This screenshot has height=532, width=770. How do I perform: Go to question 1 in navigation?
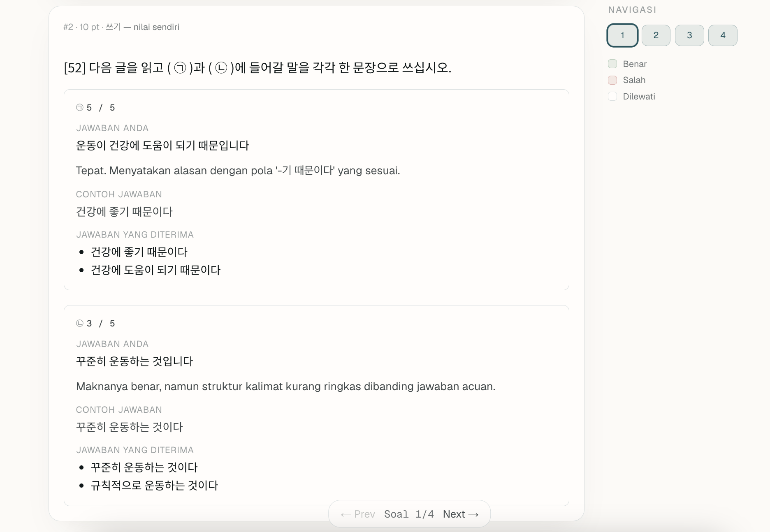(x=622, y=35)
